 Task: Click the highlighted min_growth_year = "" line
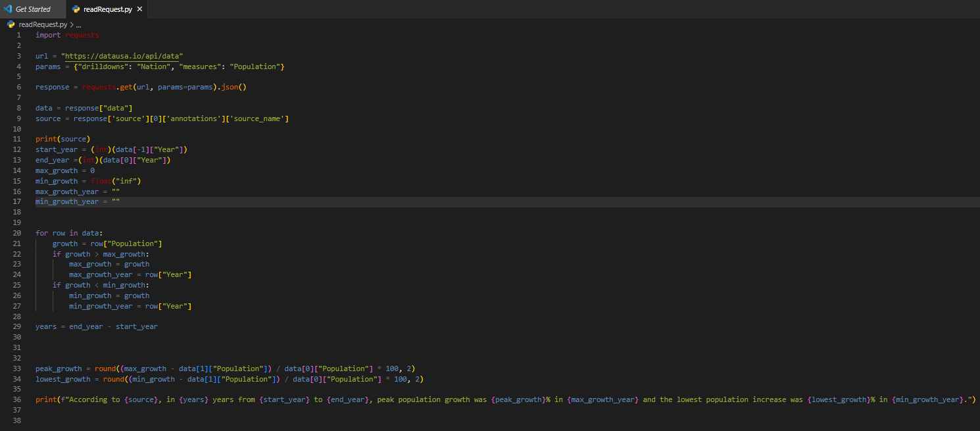click(x=78, y=201)
